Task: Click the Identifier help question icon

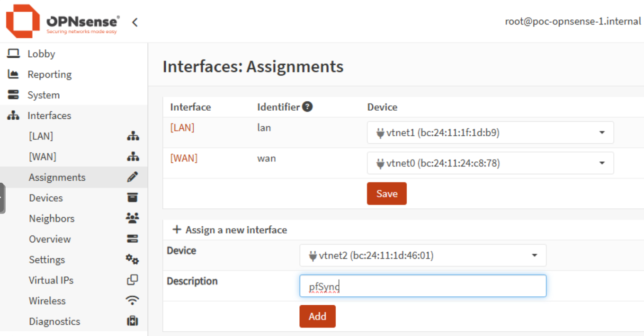Action: 307,107
